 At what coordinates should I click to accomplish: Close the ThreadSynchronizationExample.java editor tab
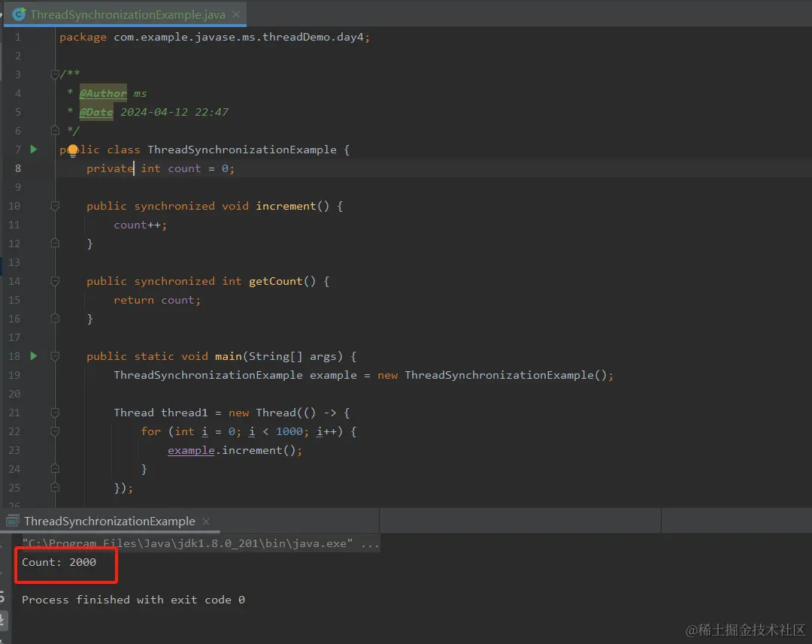point(236,14)
